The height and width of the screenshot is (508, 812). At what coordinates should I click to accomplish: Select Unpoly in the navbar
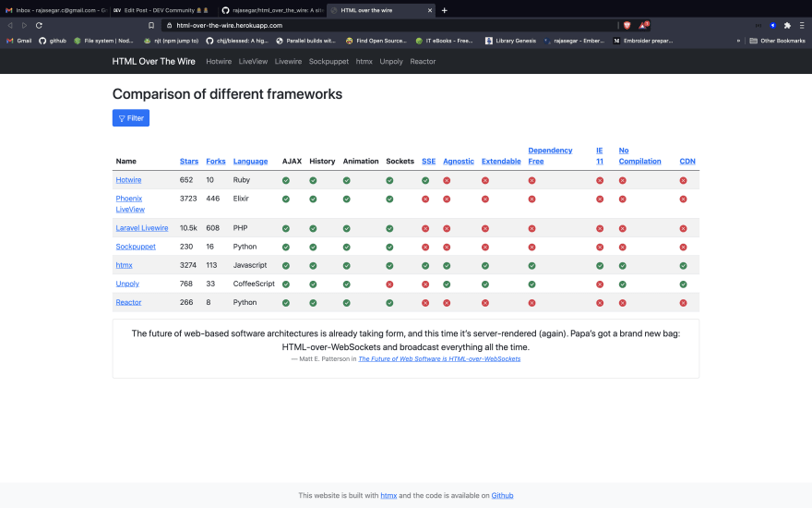pos(391,61)
